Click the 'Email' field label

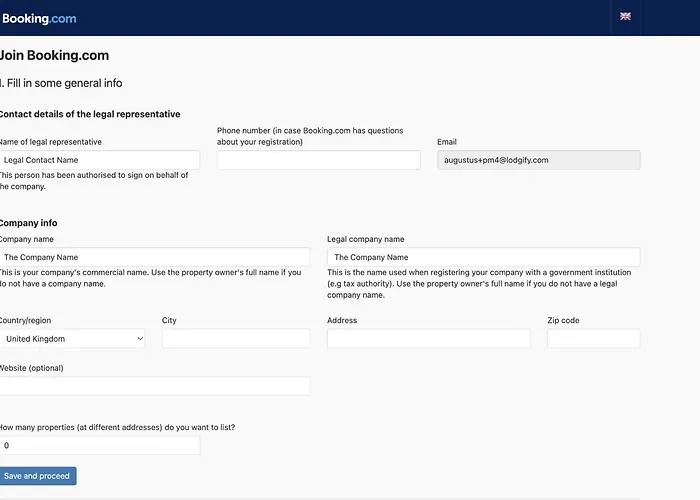(x=446, y=142)
